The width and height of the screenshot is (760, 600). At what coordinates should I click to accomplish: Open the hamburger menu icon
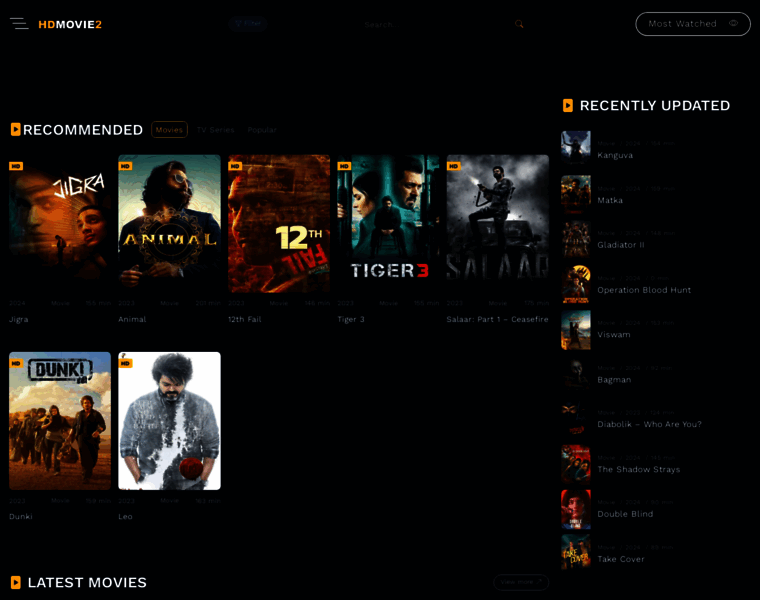[x=19, y=23]
